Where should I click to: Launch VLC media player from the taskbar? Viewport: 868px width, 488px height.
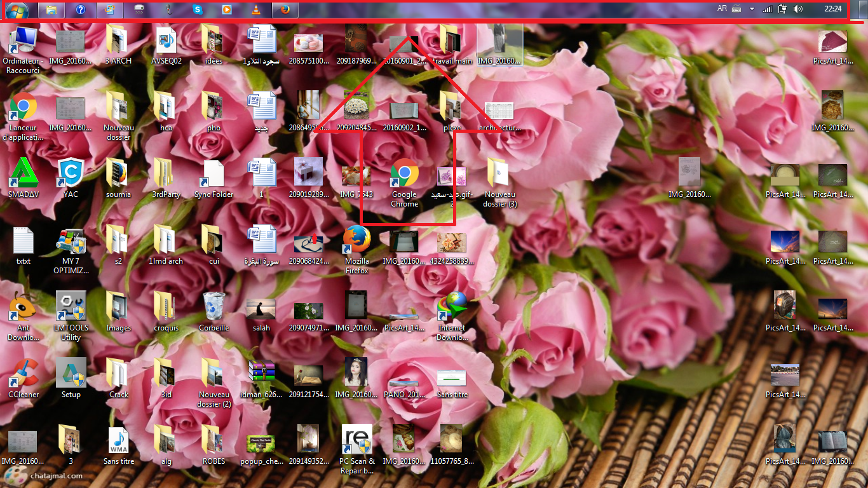tap(256, 10)
